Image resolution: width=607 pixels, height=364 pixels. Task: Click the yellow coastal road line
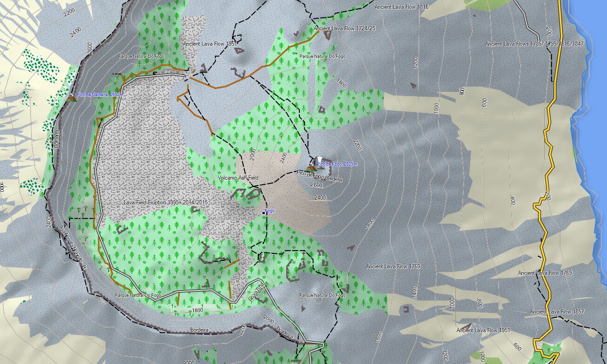pyautogui.click(x=550, y=140)
